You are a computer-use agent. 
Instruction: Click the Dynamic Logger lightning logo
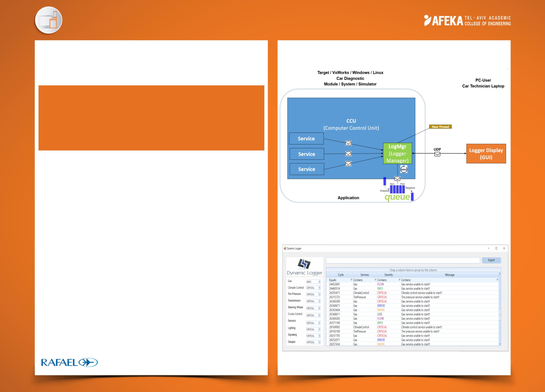click(x=304, y=264)
